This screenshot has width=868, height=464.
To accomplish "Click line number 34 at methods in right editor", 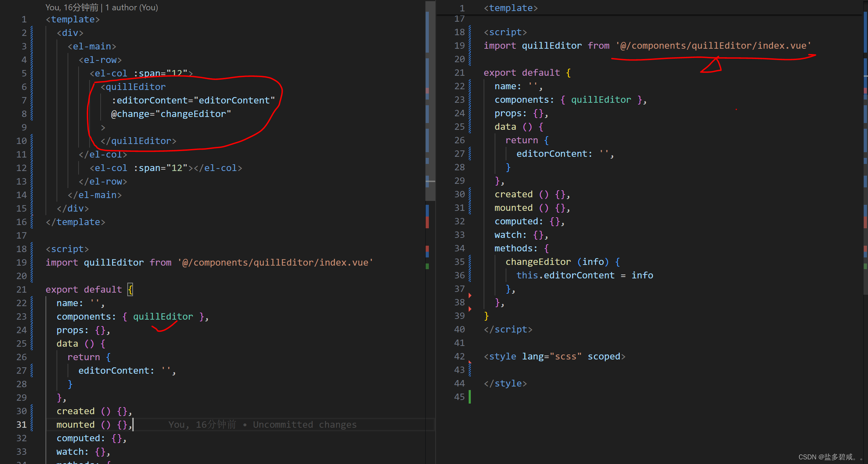I will coord(459,248).
